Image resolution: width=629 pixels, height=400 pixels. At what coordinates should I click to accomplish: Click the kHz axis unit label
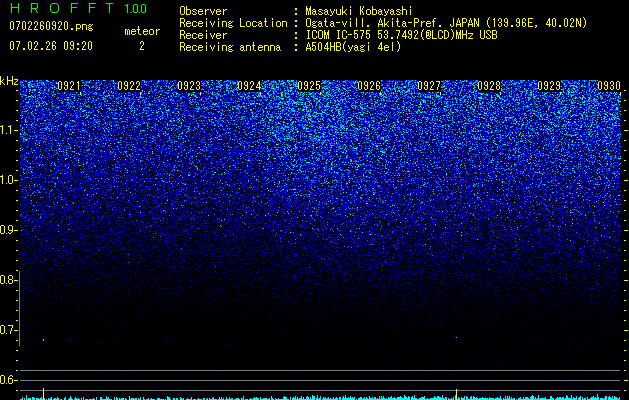click(9, 81)
